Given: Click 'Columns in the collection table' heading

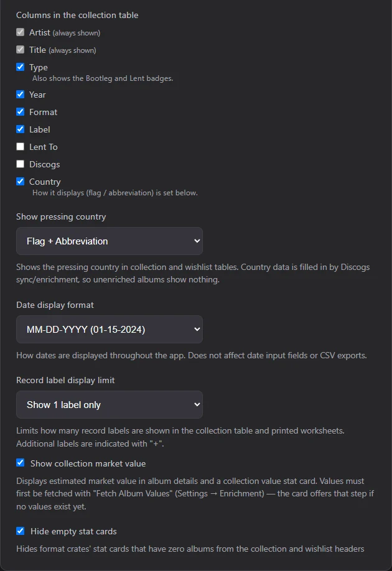Looking at the screenshot, I should (77, 16).
